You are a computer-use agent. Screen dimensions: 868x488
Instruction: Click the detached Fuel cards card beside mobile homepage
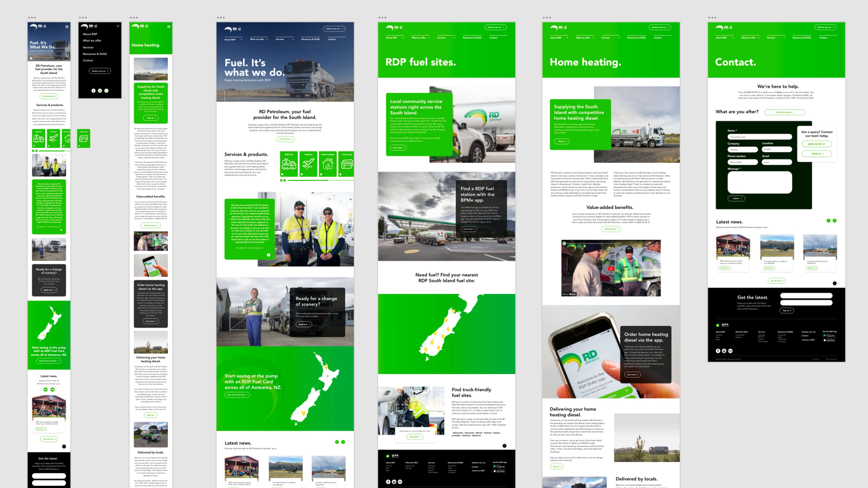point(84,138)
